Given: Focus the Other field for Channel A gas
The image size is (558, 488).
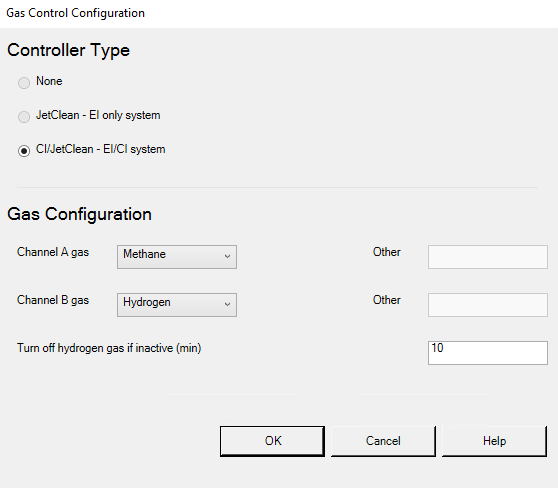Looking at the screenshot, I should (488, 257).
